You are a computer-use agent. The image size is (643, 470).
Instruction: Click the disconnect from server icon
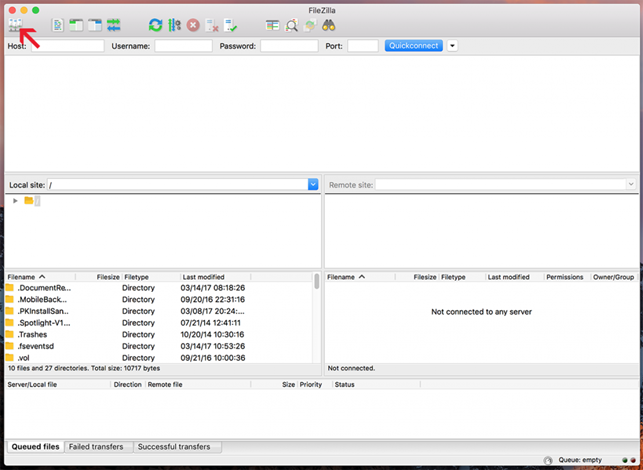[x=212, y=25]
